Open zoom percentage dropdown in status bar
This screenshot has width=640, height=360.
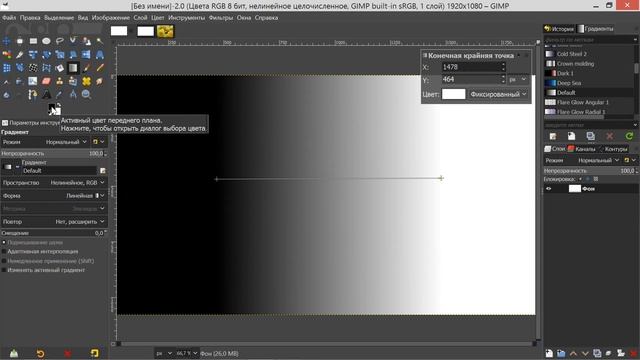tap(187, 353)
